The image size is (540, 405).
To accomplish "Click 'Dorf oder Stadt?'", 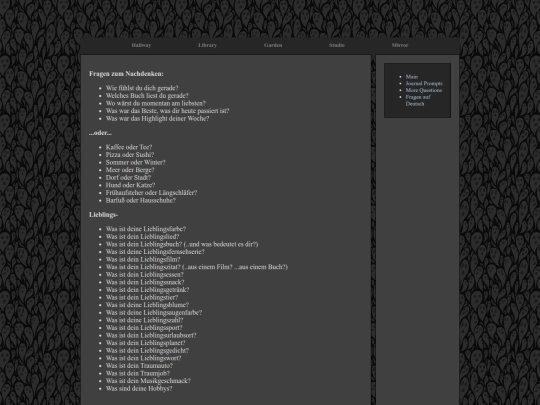I will (128, 177).
